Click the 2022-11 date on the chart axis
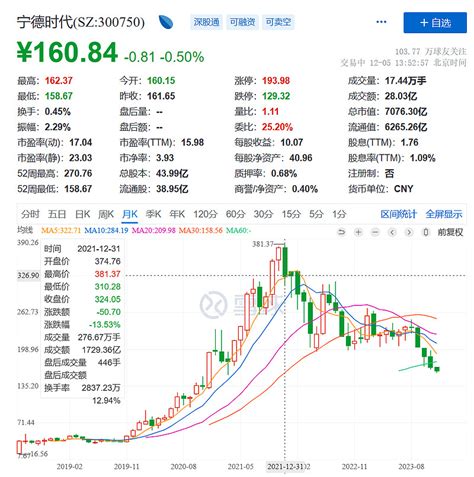Viewport: 474px width, 477px height. click(x=354, y=466)
